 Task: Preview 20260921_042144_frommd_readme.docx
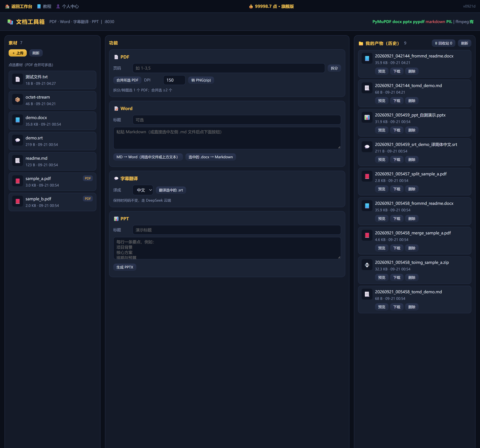pyautogui.click(x=381, y=71)
